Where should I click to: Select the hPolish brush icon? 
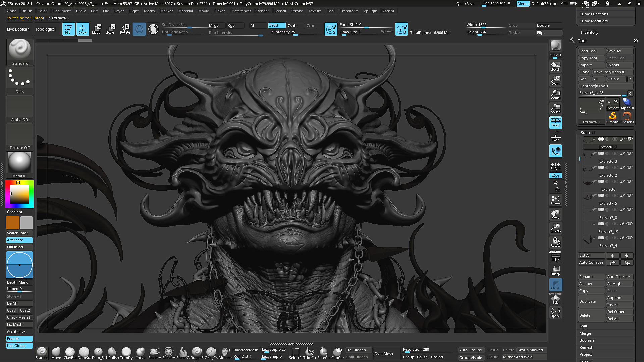(112, 353)
